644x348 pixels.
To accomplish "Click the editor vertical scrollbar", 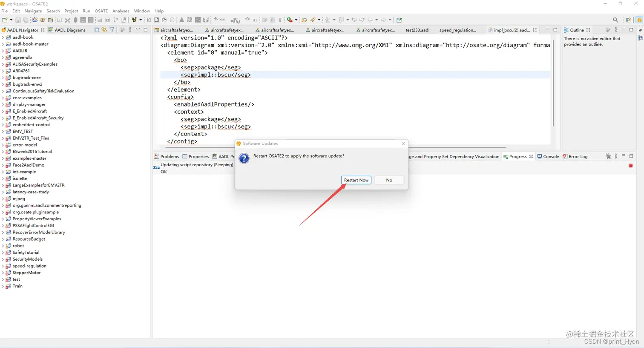I will click(553, 82).
